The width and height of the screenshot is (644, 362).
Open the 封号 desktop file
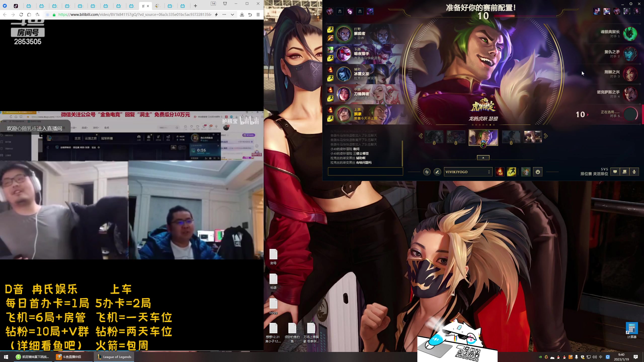click(x=273, y=257)
